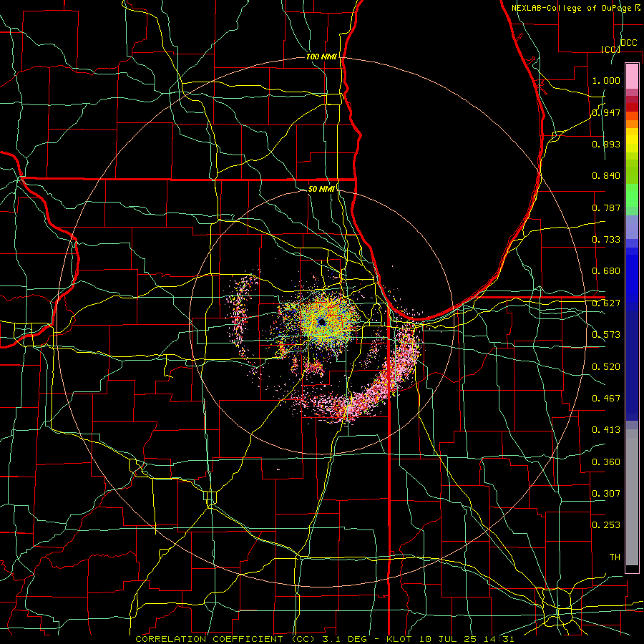644x644 pixels.
Task: Pick the light pink segment of color bar
Action: click(x=632, y=76)
